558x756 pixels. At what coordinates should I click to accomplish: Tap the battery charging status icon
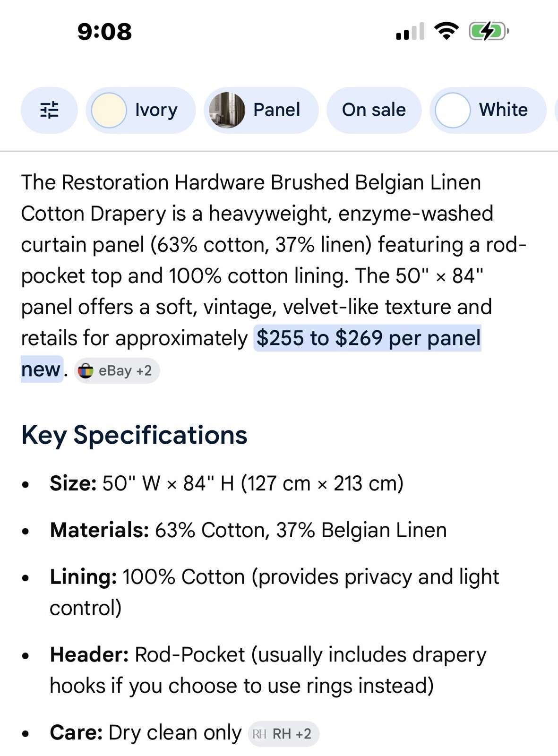[489, 32]
